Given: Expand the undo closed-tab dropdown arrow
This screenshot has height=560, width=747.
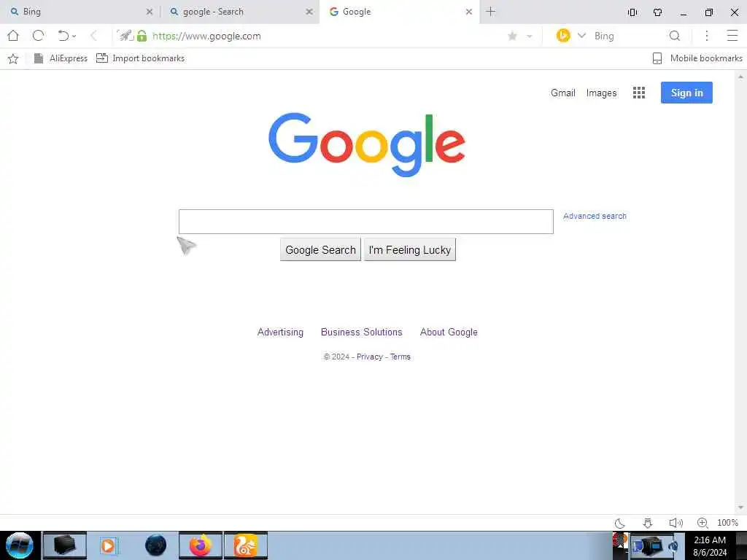Looking at the screenshot, I should click(74, 36).
